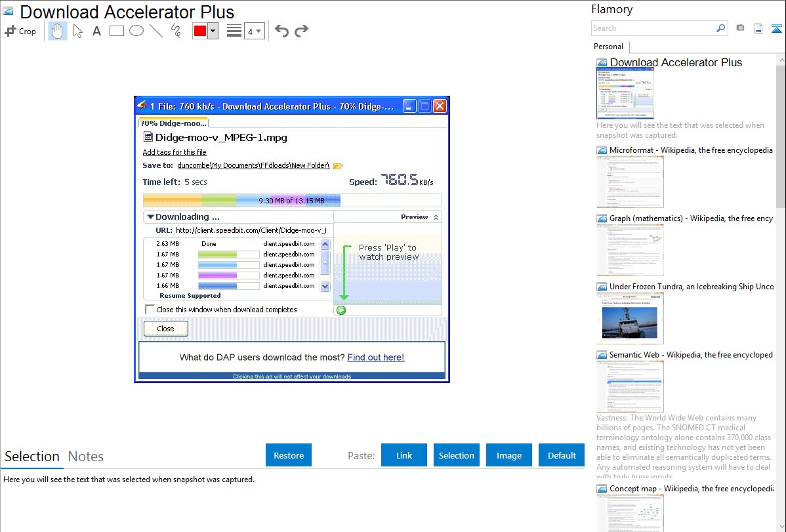Click the connections list down arrow
786x532 pixels.
[325, 286]
